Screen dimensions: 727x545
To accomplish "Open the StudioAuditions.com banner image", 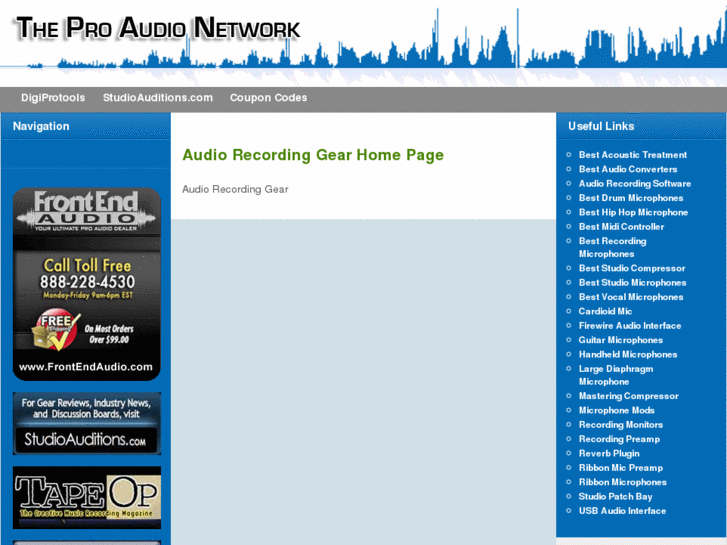I will coord(87,423).
